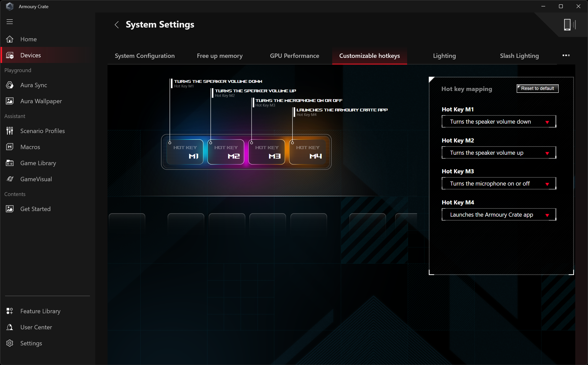This screenshot has height=365, width=588.
Task: Switch to the Slash Lighting tab
Action: (519, 56)
